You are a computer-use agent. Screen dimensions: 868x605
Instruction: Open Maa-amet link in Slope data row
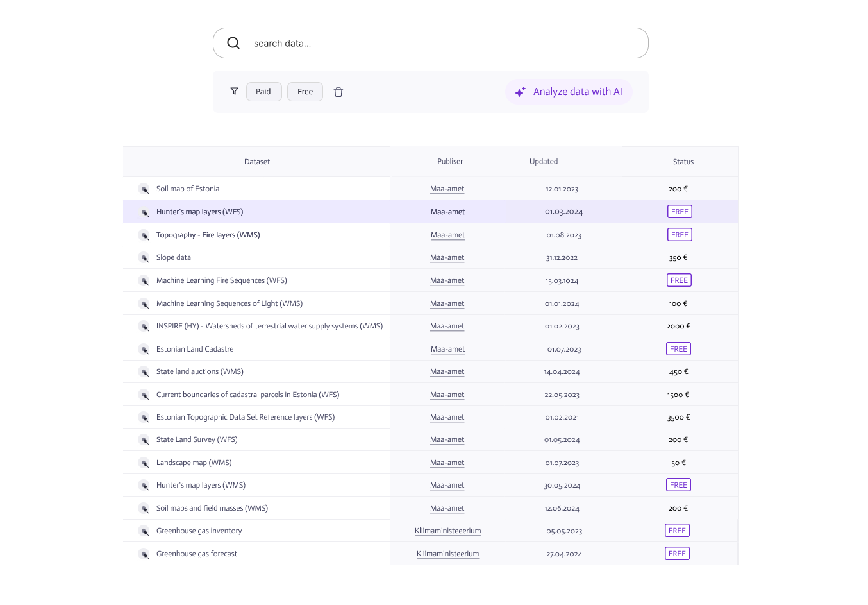coord(447,257)
